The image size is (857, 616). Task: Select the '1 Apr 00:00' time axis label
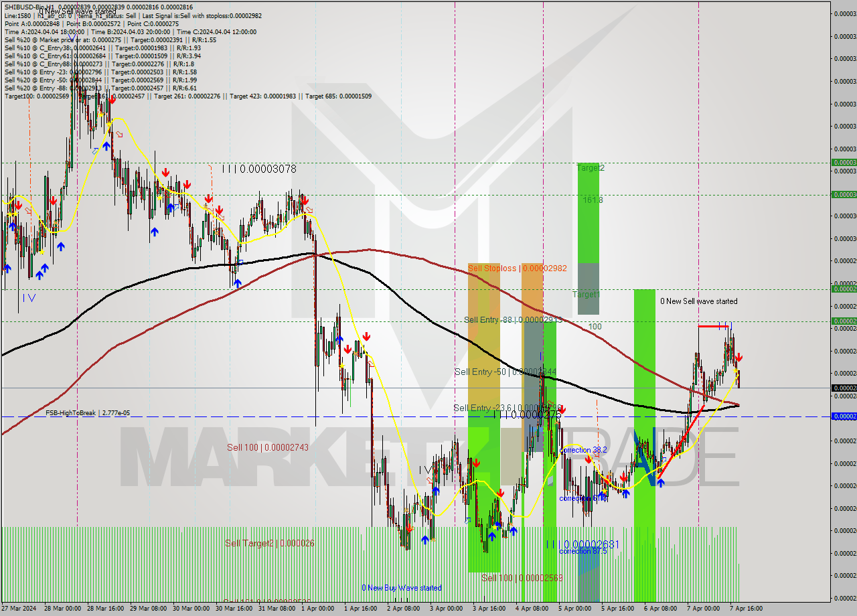click(x=318, y=609)
